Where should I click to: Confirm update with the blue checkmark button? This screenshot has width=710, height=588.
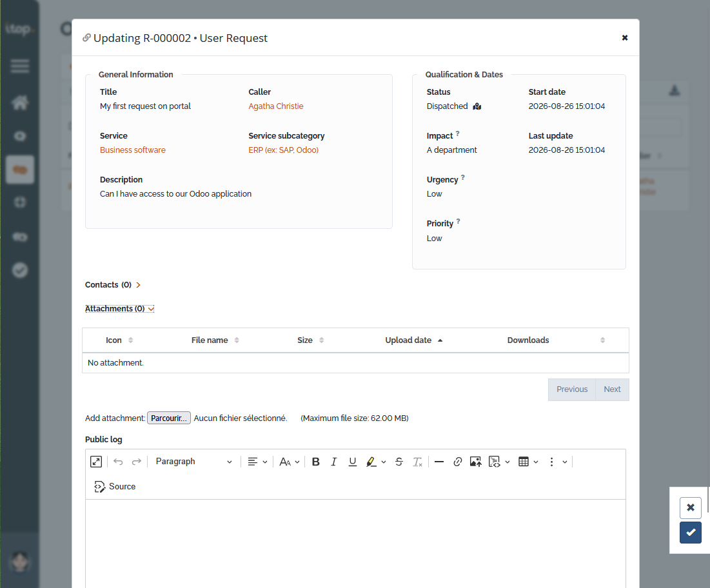[x=690, y=533]
